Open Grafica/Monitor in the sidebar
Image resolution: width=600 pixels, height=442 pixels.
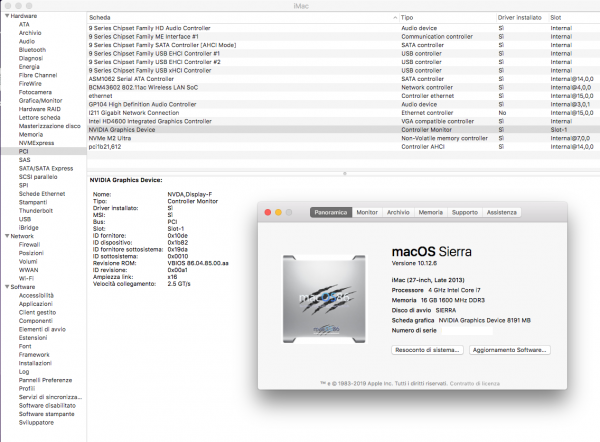(41, 101)
